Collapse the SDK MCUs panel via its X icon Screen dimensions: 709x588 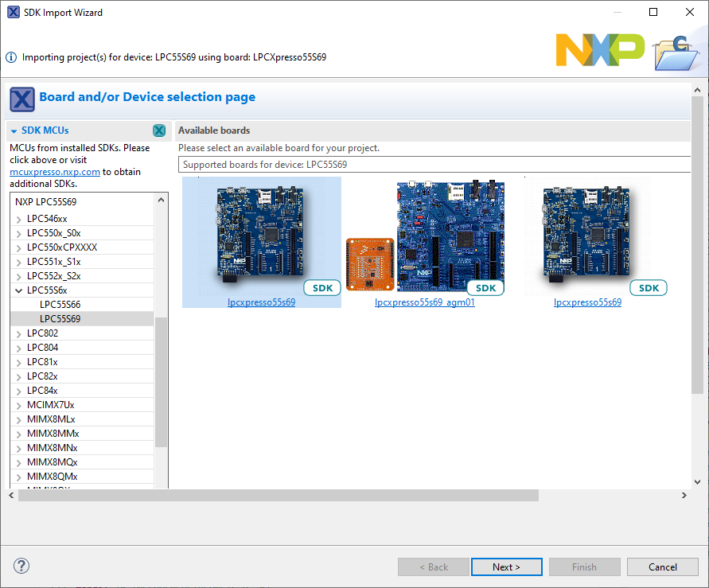pos(159,130)
